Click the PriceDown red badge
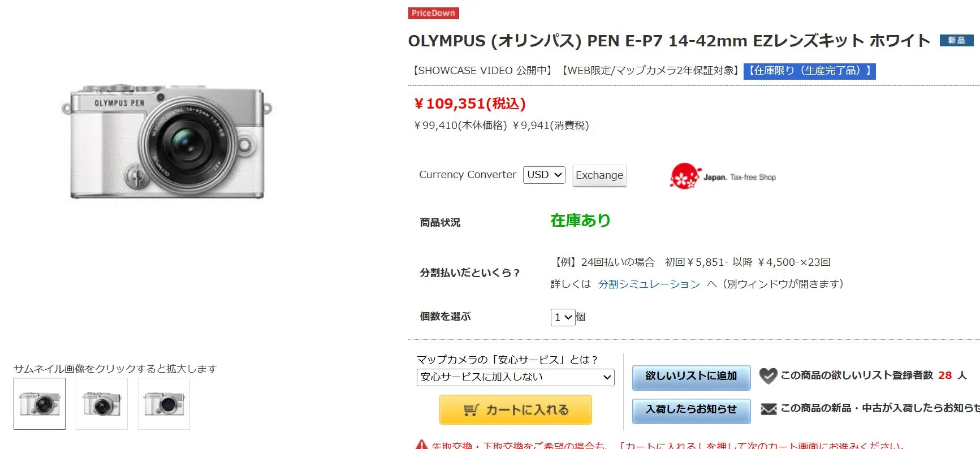The image size is (980, 449). (x=433, y=13)
